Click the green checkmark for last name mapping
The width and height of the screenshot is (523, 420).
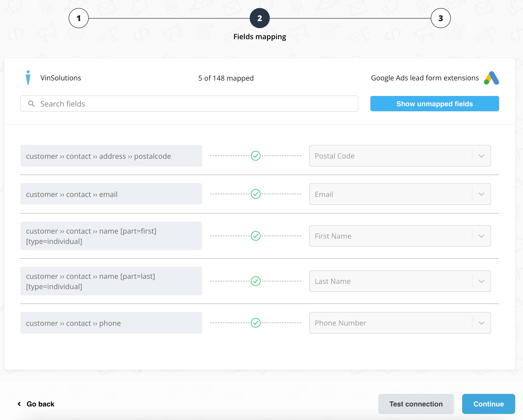click(x=256, y=281)
